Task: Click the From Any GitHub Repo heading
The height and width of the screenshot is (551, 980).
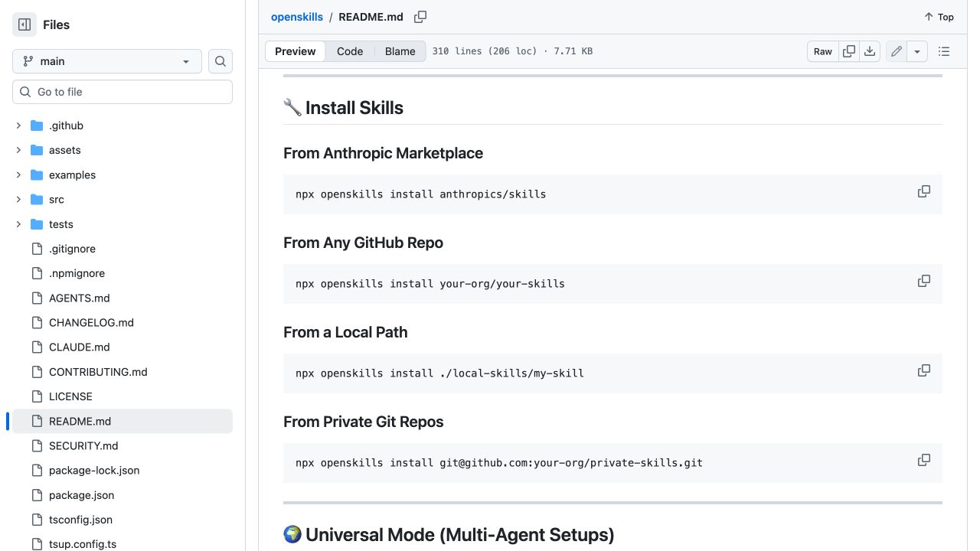Action: [363, 243]
